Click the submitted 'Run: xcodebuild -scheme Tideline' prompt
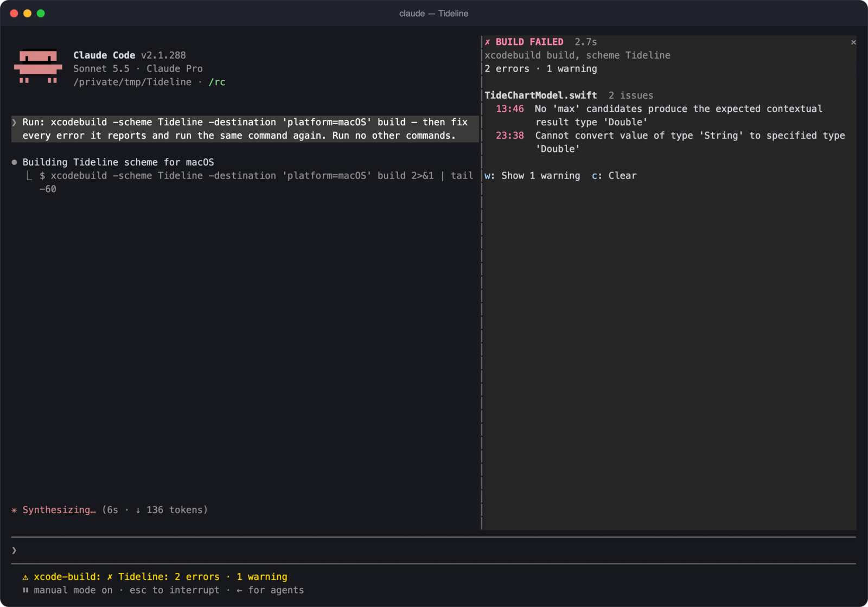Viewport: 868px width, 607px height. [x=245, y=129]
